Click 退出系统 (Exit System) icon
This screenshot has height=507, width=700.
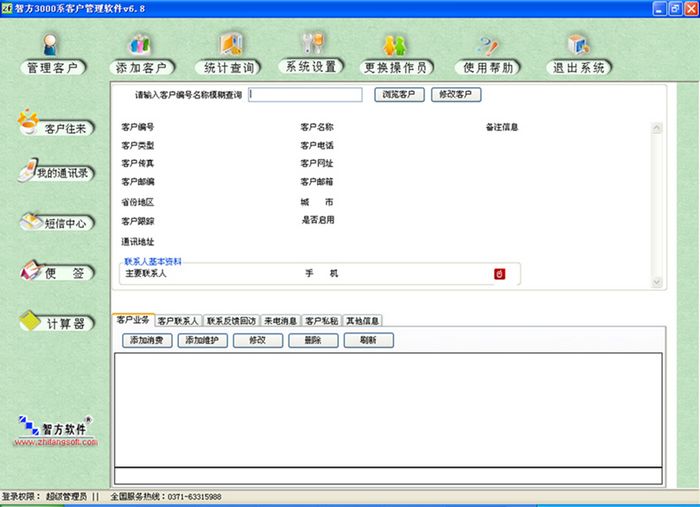579,45
